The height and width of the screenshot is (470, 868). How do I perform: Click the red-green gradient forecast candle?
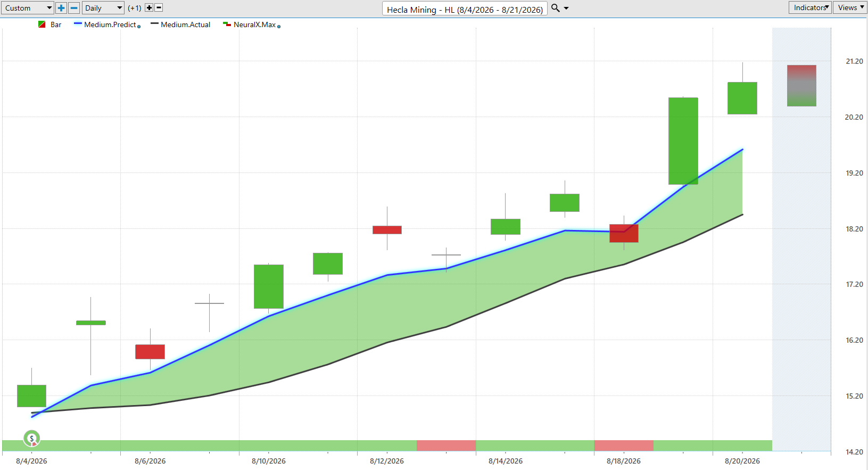click(x=801, y=86)
